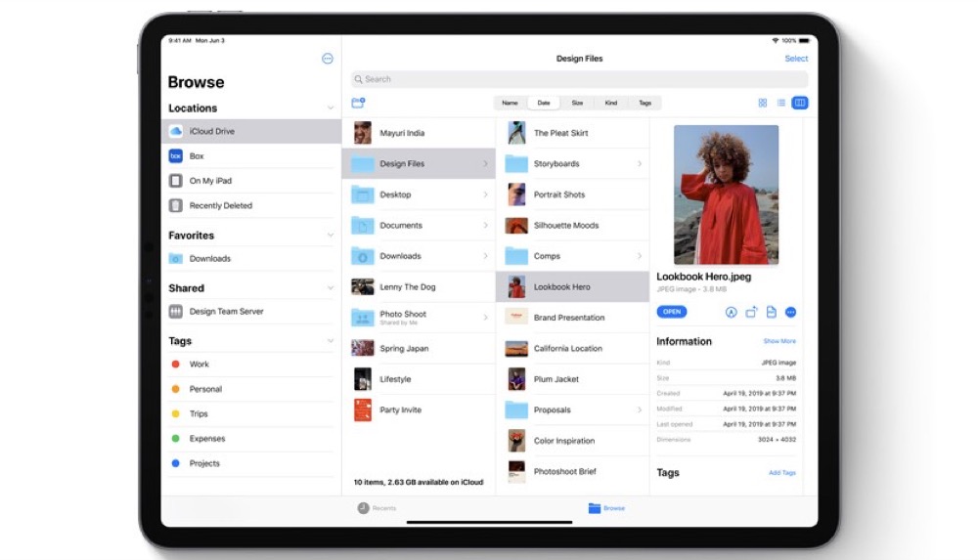Switch to column view

point(800,103)
